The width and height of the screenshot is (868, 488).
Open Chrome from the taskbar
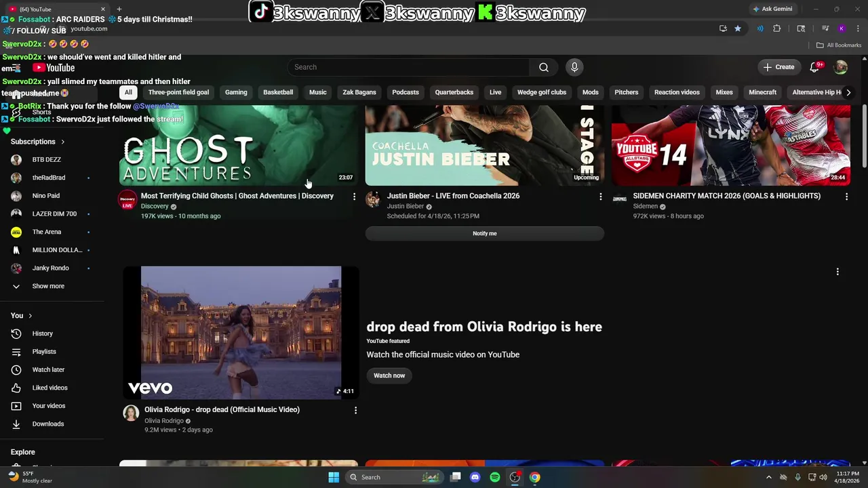point(535,477)
